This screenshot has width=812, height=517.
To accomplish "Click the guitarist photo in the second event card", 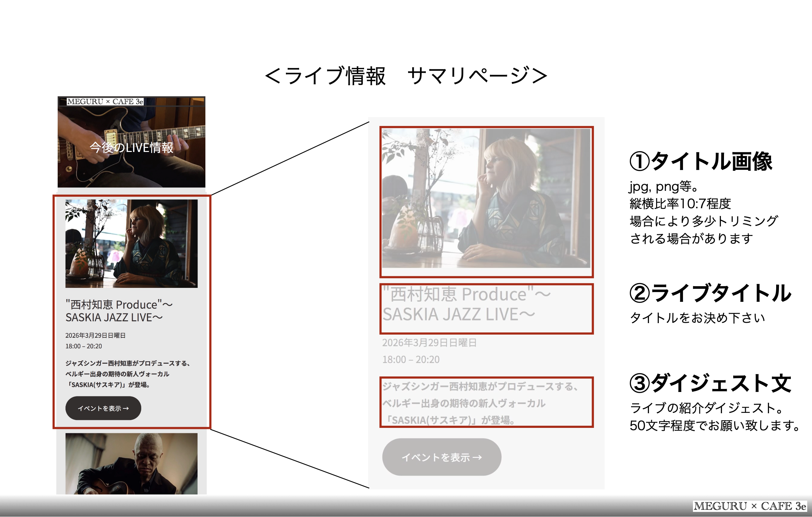I will pyautogui.click(x=131, y=464).
